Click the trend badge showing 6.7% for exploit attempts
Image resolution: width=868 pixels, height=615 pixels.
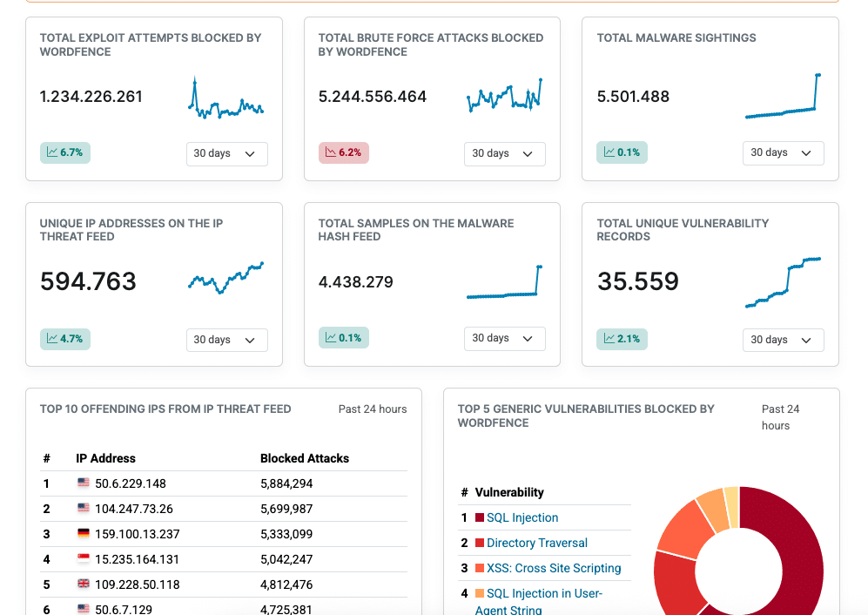[65, 152]
